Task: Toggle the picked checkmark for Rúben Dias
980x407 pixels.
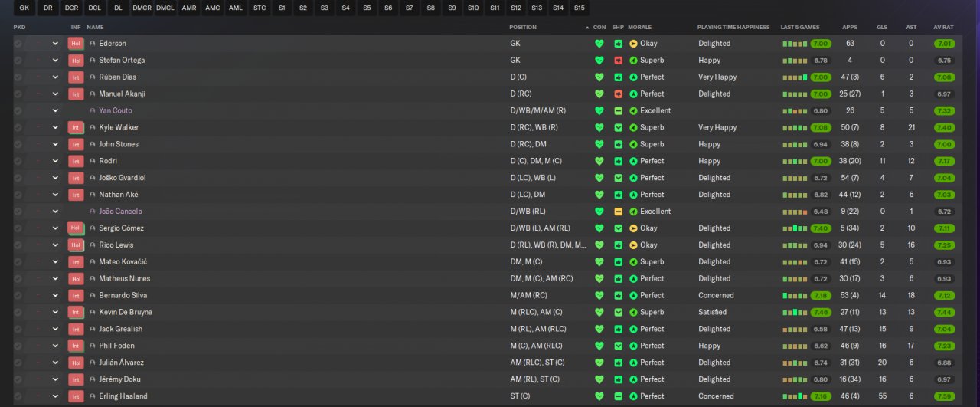Action: click(x=18, y=77)
